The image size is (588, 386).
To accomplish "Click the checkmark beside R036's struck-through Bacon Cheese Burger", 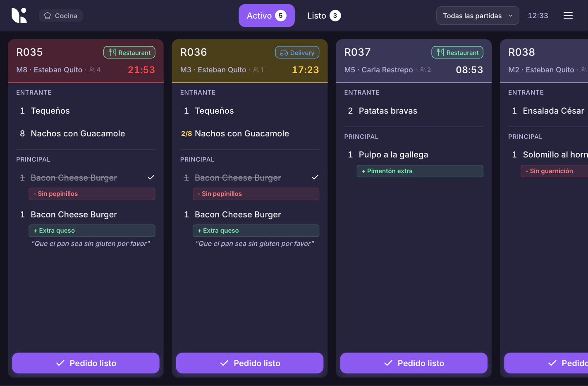I will tap(315, 177).
